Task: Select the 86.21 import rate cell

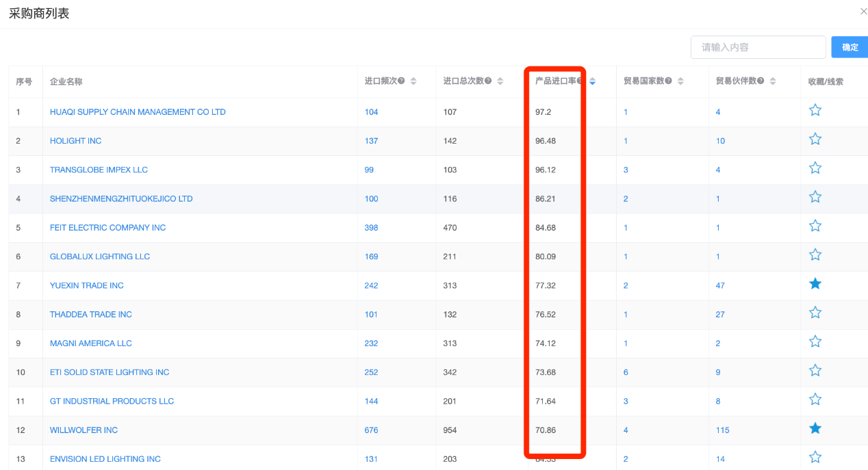Action: click(x=545, y=198)
